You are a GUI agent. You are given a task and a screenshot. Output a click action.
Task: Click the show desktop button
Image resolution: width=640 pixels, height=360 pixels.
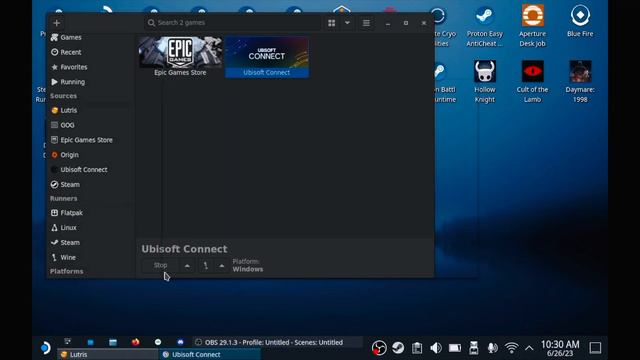click(x=595, y=348)
